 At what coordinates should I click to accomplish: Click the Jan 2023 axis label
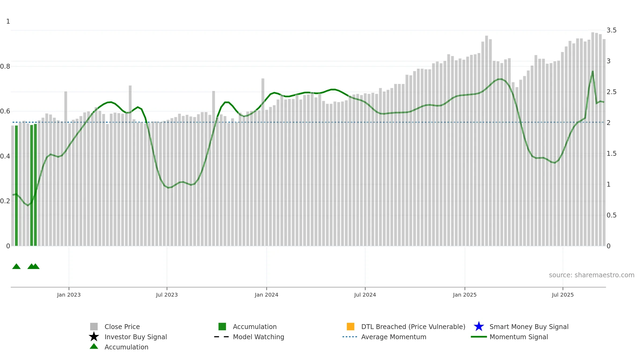[69, 295]
